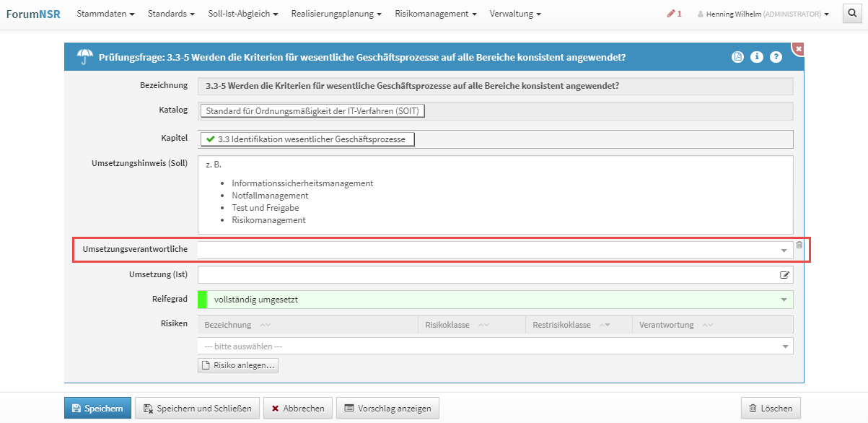Click the Risiko anlegen... button
Viewport: 868px width, 423px height.
238,365
